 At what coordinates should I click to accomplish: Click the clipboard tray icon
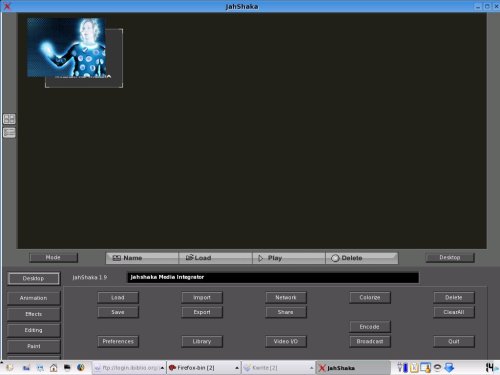coord(414,368)
